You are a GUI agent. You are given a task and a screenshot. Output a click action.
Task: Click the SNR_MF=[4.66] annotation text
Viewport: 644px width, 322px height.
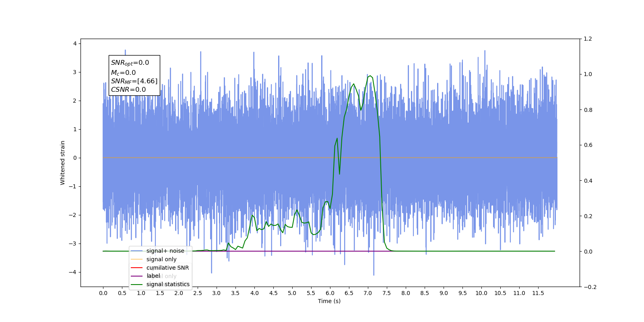pos(134,81)
